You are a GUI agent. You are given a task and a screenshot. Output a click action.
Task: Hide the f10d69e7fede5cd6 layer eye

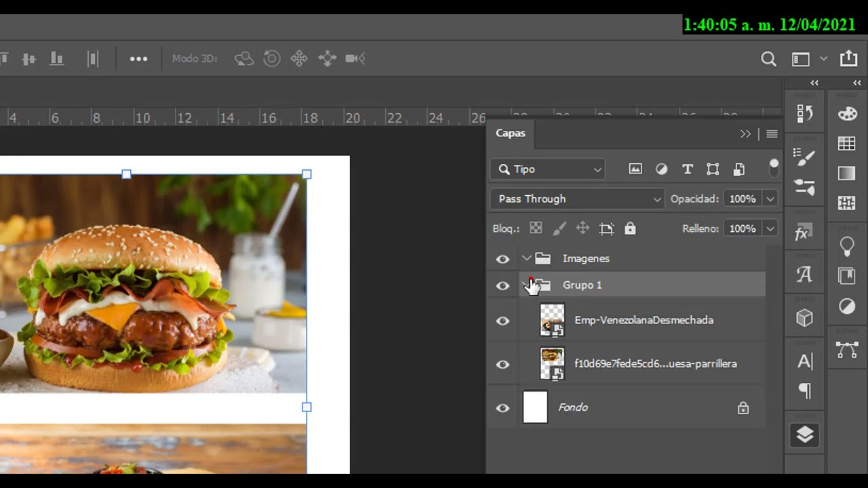point(502,365)
